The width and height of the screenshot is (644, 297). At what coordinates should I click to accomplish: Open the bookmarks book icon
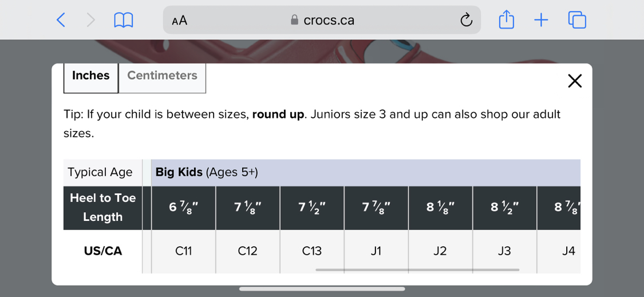click(124, 21)
